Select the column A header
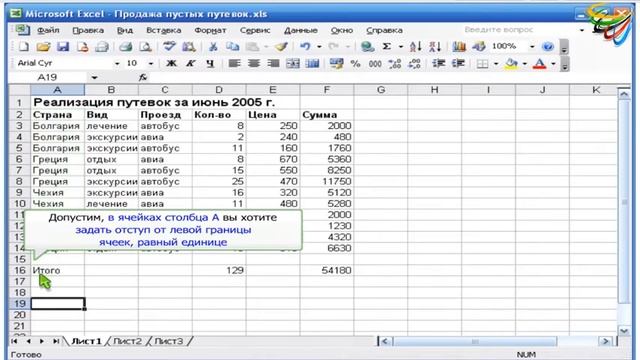The width and height of the screenshot is (640, 360). 57,90
